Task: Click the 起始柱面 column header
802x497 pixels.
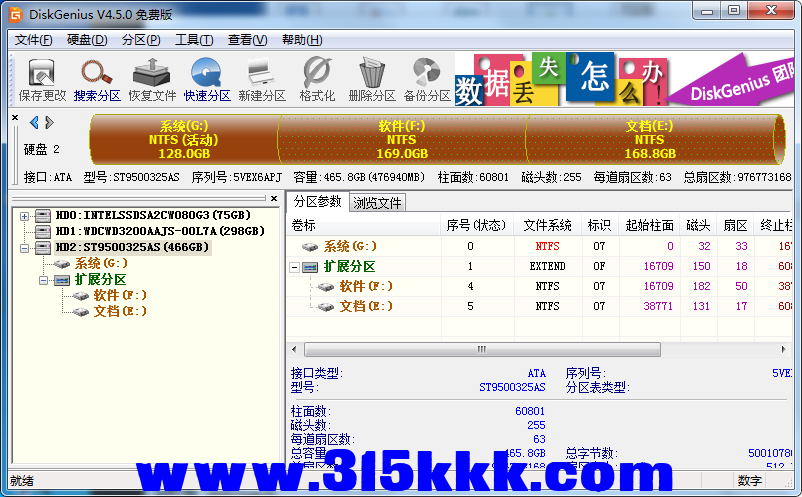Action: tap(649, 225)
